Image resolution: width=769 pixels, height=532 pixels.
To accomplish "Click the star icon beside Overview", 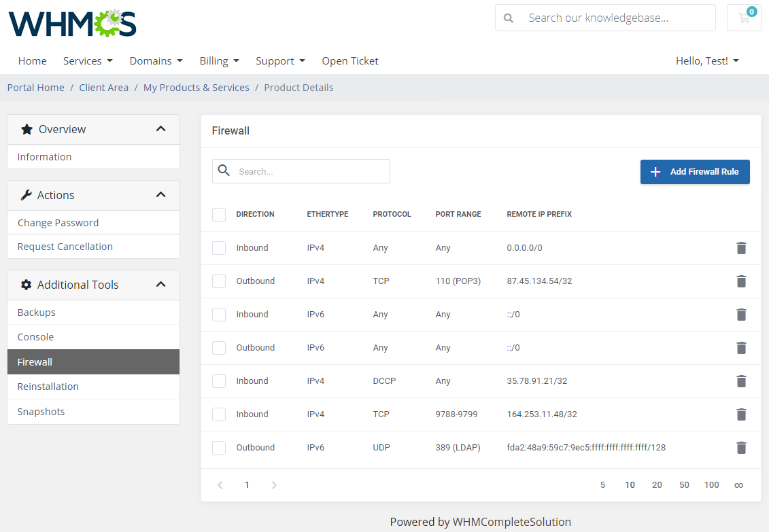I will 26,128.
